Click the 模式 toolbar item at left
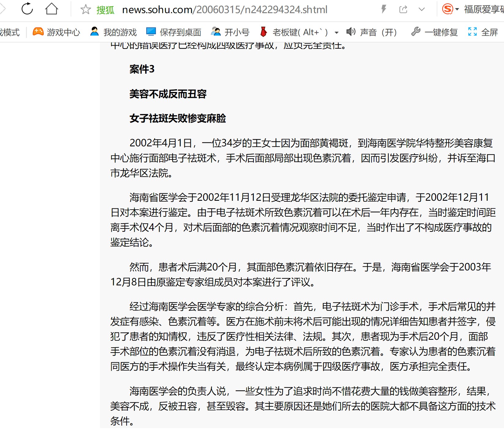 tap(10, 32)
